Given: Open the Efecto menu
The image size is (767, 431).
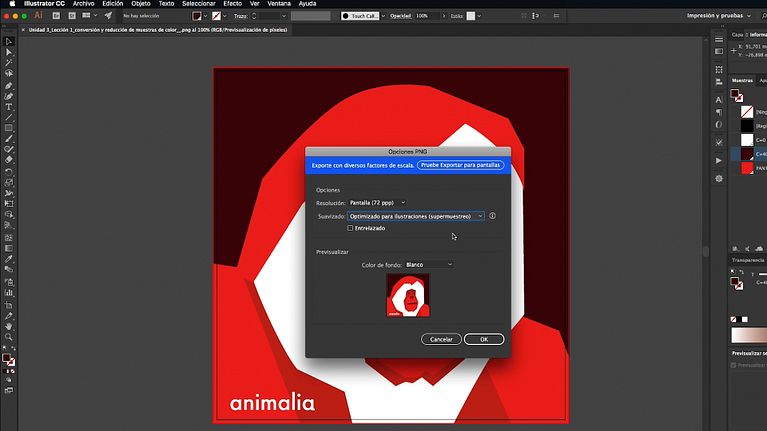Looking at the screenshot, I should (x=233, y=3).
